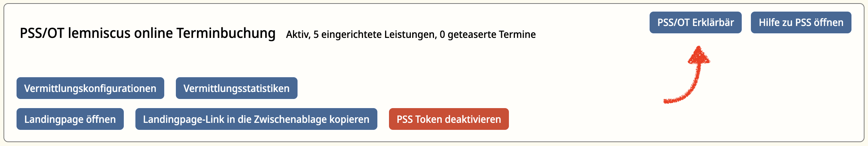The height and width of the screenshot is (146, 868).
Task: Click the 0 geteaserte Termine status text
Action: pos(488,35)
